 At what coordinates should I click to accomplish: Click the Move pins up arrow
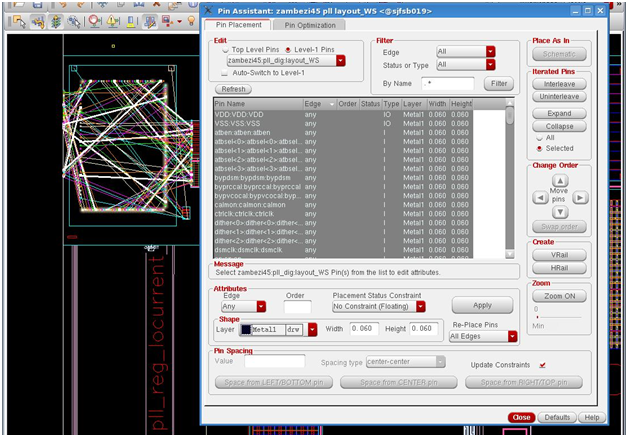pos(559,180)
